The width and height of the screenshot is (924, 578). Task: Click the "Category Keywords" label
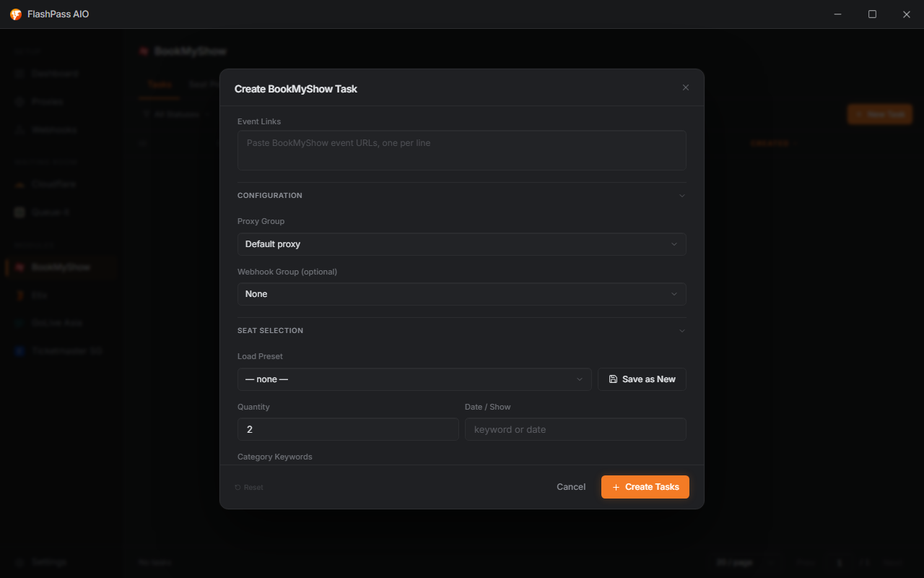tap(275, 457)
